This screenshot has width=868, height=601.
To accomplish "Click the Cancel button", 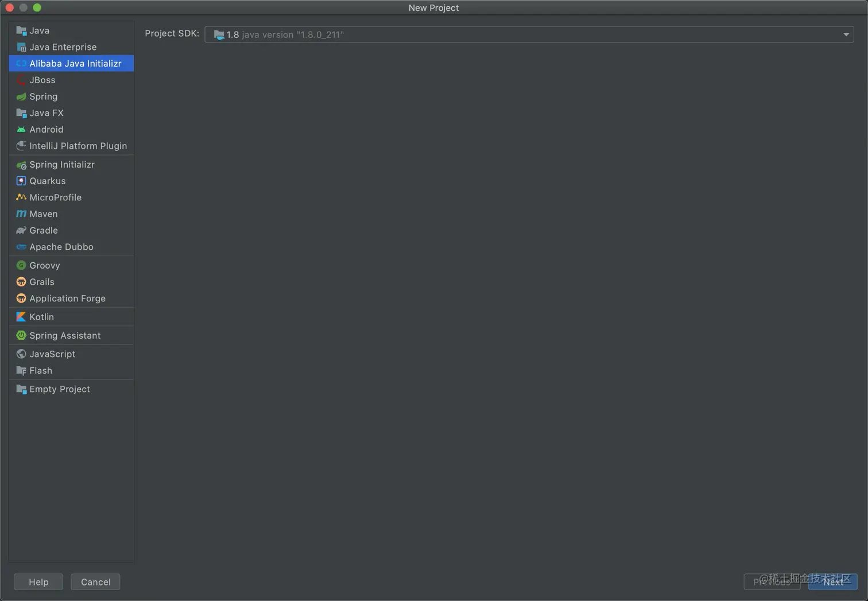I will click(95, 582).
